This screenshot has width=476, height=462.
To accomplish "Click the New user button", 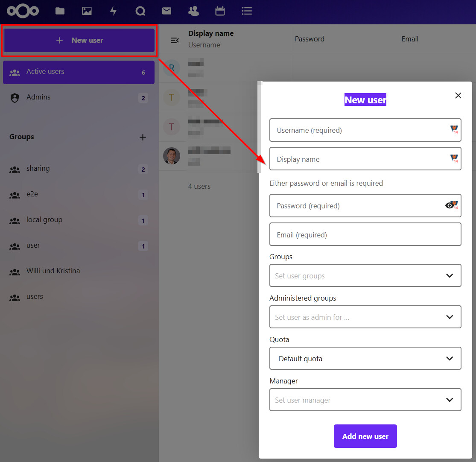I will (79, 40).
